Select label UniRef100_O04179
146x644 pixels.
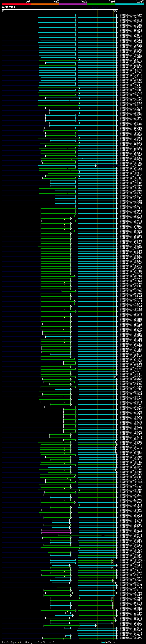131,35
